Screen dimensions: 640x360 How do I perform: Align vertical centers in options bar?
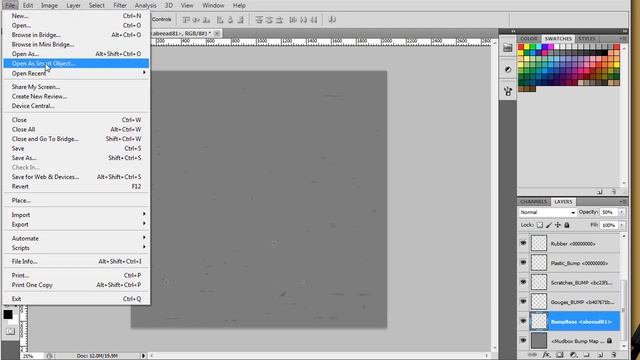click(196, 20)
